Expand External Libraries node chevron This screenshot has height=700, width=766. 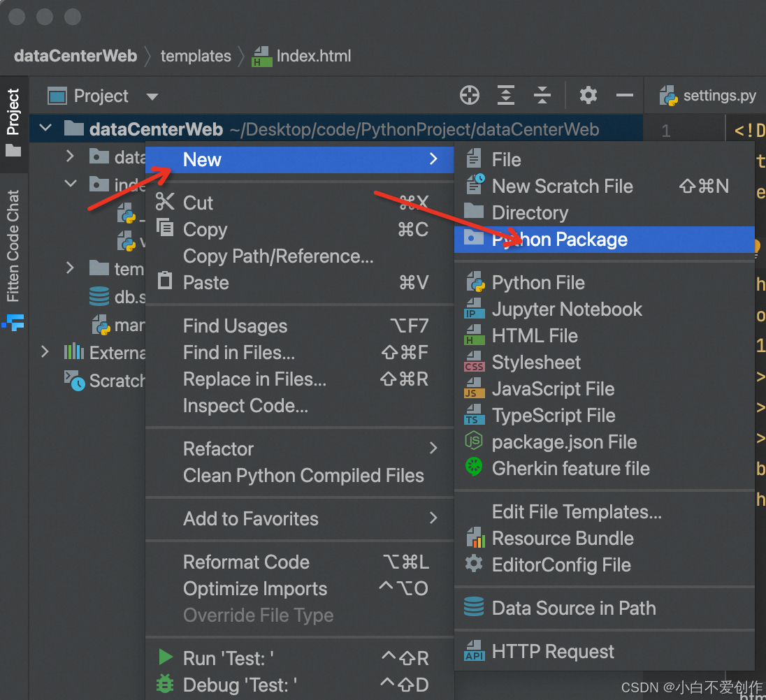[45, 352]
